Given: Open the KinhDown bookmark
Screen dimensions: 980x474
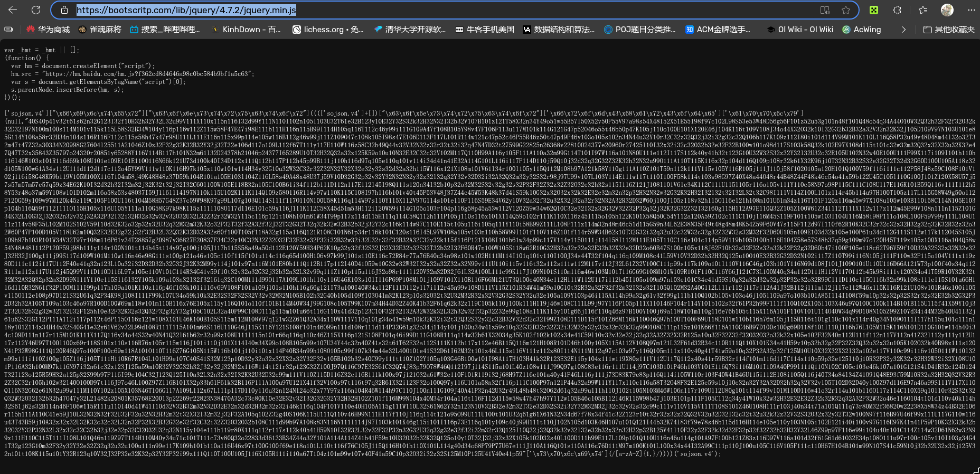Looking at the screenshot, I should (246, 30).
